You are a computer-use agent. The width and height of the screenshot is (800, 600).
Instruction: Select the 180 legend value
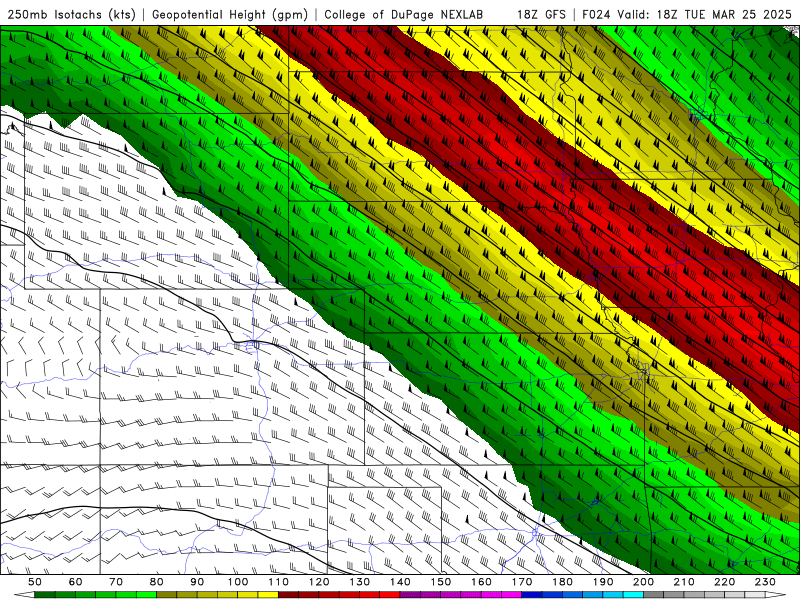coord(562,582)
